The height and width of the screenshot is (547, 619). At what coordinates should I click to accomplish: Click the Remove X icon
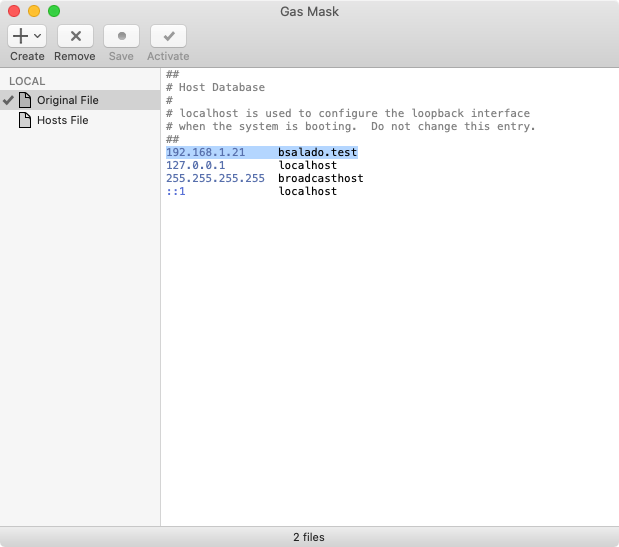coord(75,36)
